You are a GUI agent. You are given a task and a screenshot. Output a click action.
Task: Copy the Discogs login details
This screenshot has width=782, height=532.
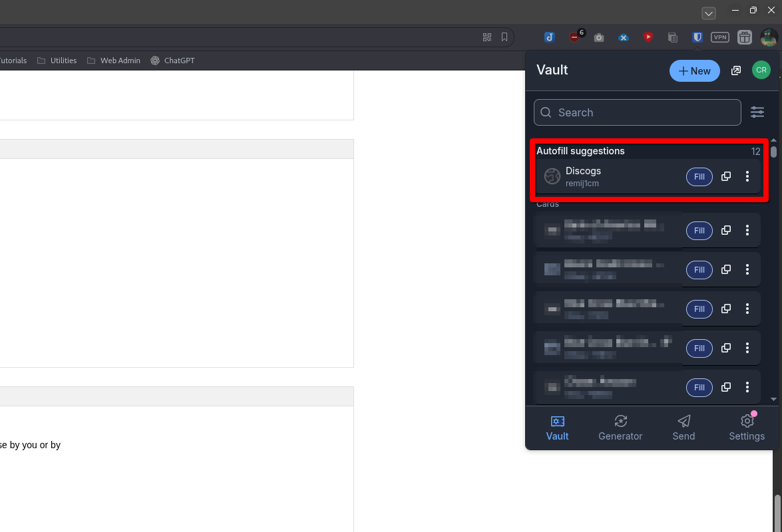(725, 176)
